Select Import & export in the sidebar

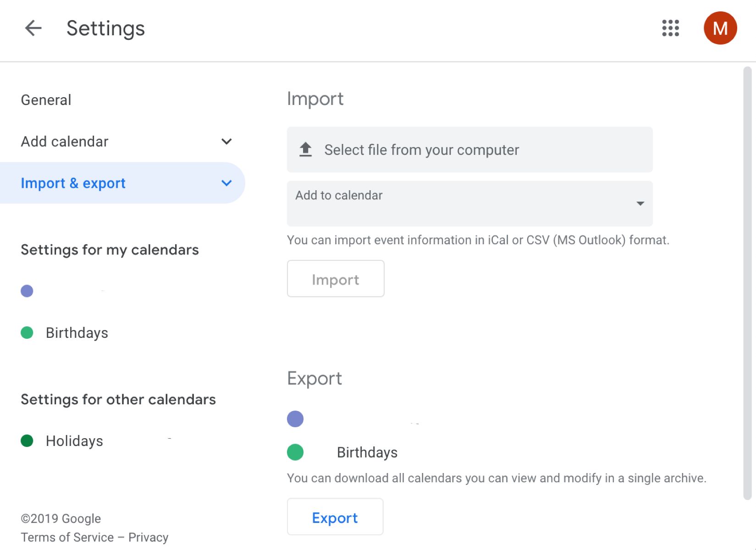tap(73, 183)
